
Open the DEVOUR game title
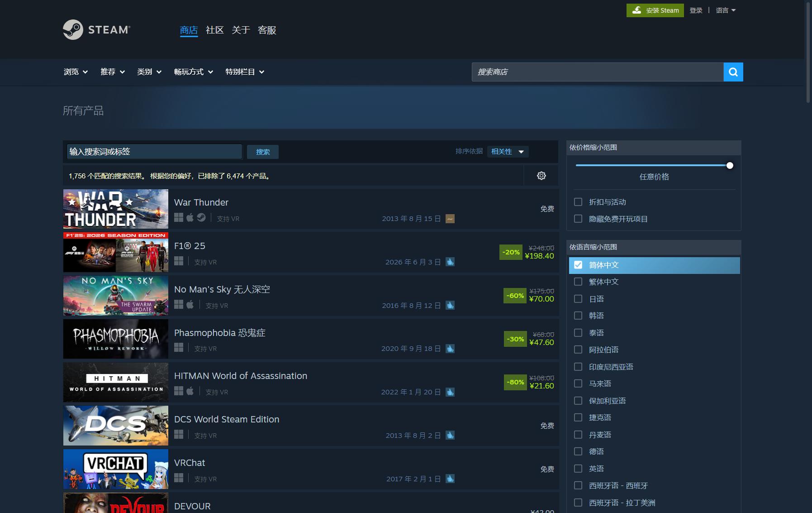[192, 506]
